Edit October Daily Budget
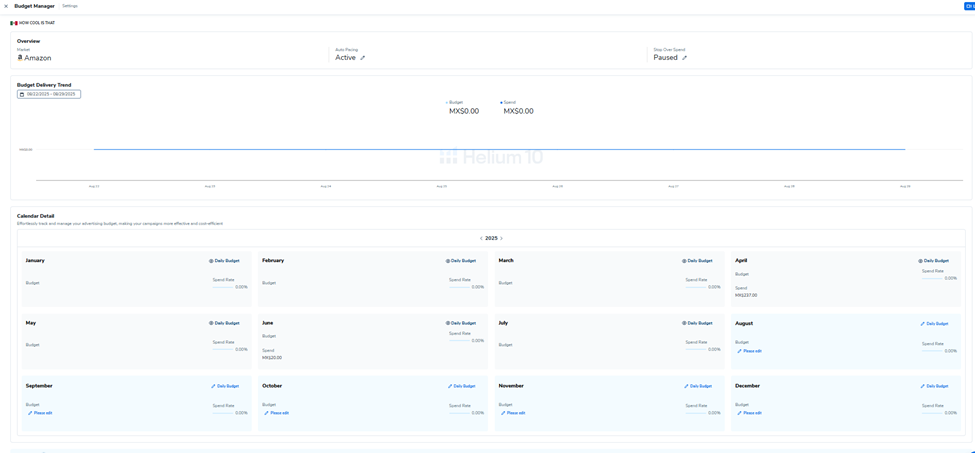The image size is (975, 453). 462,386
